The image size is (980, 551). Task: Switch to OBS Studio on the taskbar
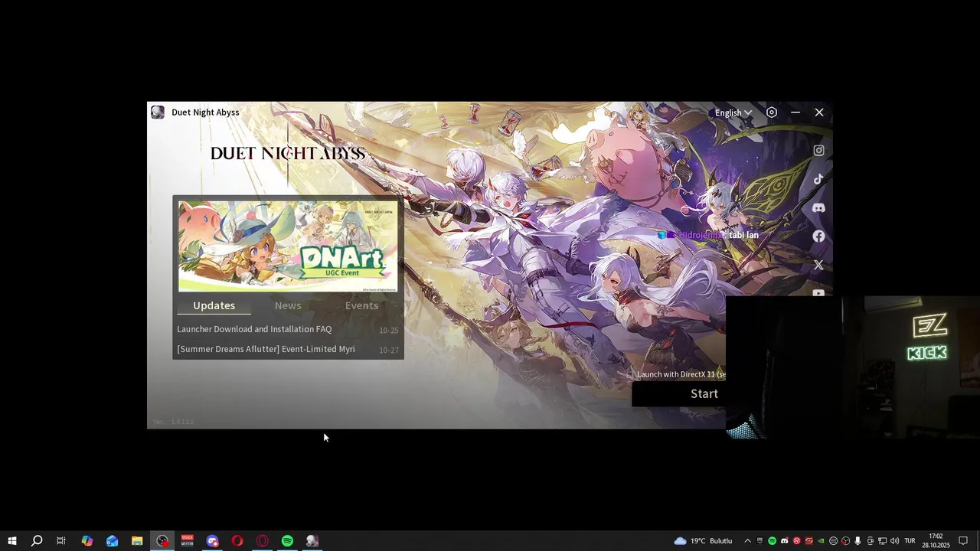(162, 541)
